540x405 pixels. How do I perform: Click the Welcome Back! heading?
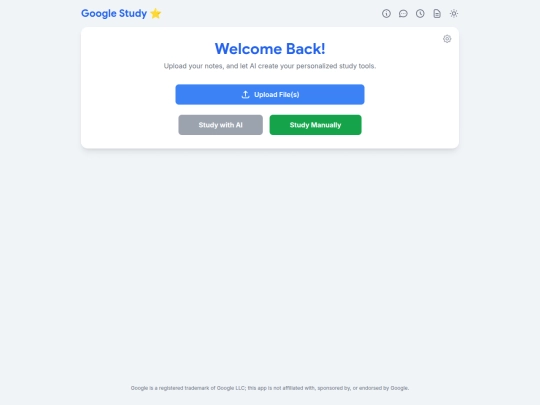tap(270, 49)
